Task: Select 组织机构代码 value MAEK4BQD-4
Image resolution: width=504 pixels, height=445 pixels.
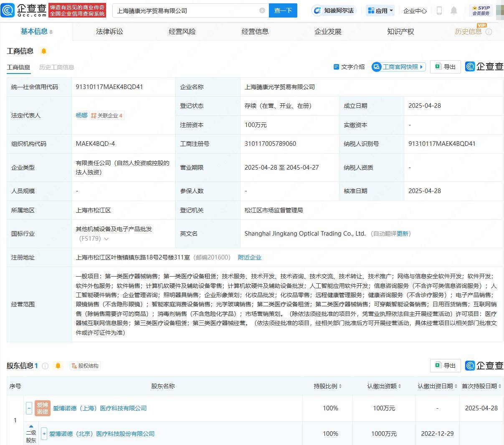Action: click(x=95, y=144)
